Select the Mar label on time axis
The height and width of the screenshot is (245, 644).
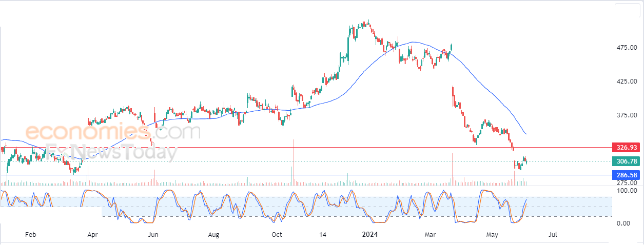coord(430,235)
